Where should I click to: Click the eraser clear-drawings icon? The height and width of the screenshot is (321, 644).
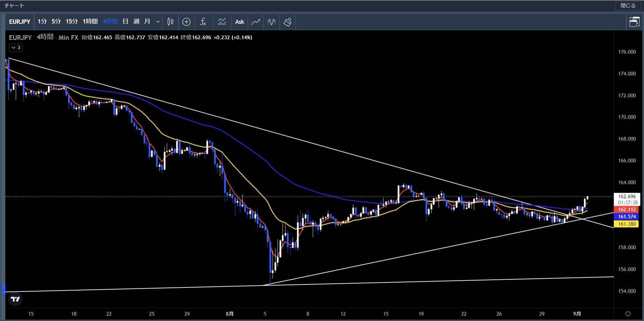(287, 22)
